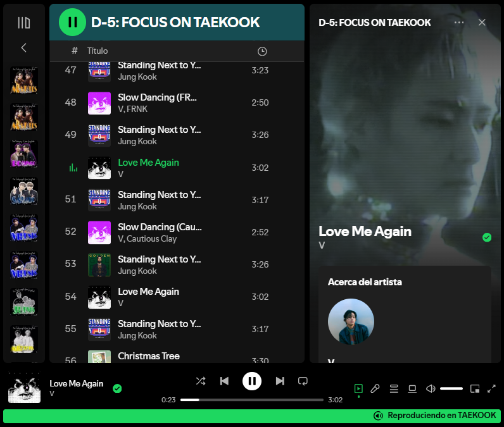Click the D-5: FOCUS ON TAEKOOK panel title
The width and height of the screenshot is (504, 427).
[374, 23]
